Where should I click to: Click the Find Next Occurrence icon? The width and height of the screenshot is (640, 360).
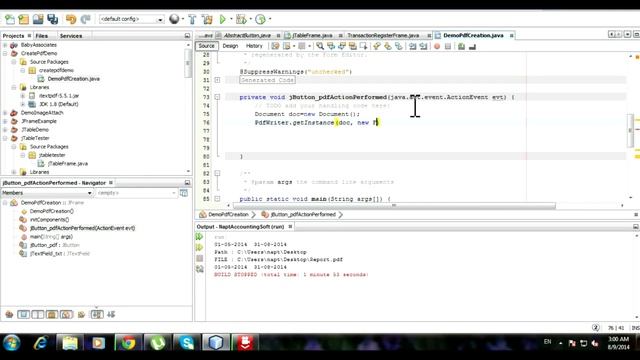tap(342, 46)
